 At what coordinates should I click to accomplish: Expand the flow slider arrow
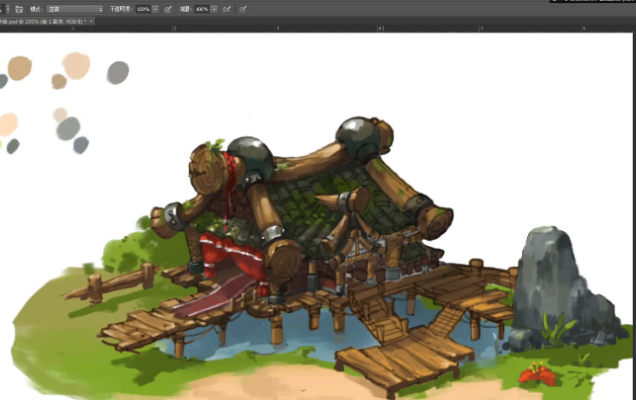click(x=215, y=8)
